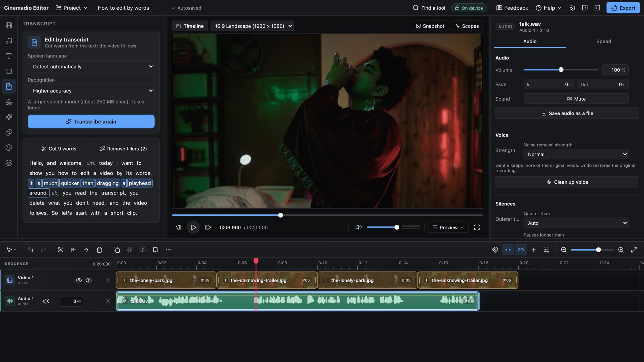The width and height of the screenshot is (644, 362).
Task: Toggle the talk.wav clip checkbox
Action: coord(125,301)
